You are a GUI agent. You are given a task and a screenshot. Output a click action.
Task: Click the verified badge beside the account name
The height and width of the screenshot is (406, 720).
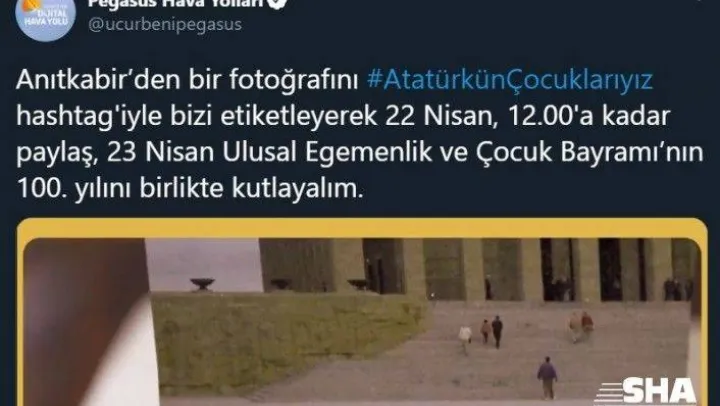[279, 4]
